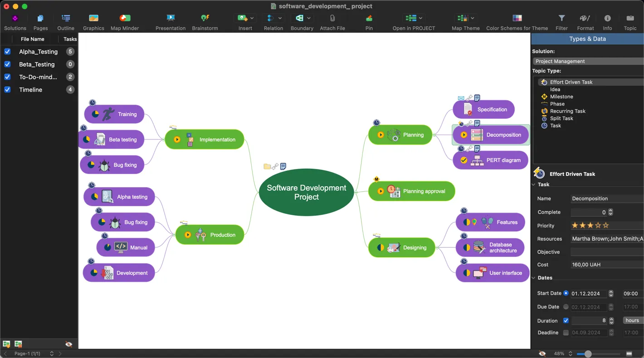
Task: Expand the Open in PROJECT dropdown
Action: (421, 17)
